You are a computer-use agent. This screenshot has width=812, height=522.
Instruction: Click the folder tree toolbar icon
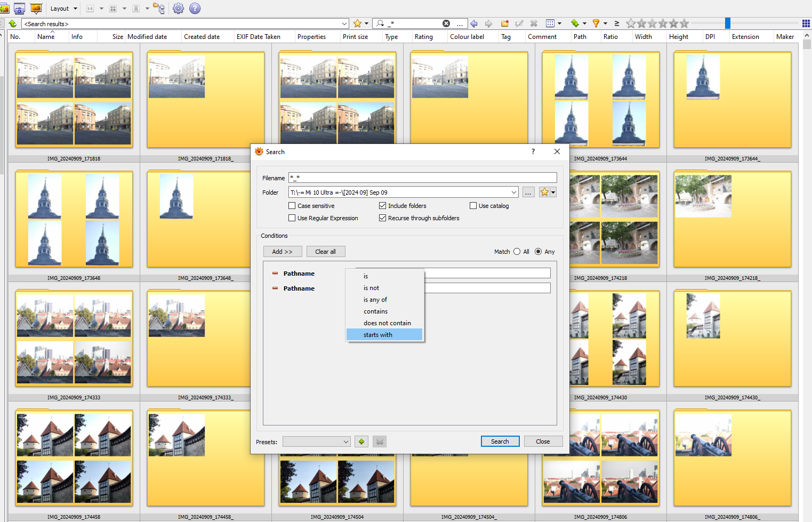click(x=159, y=9)
